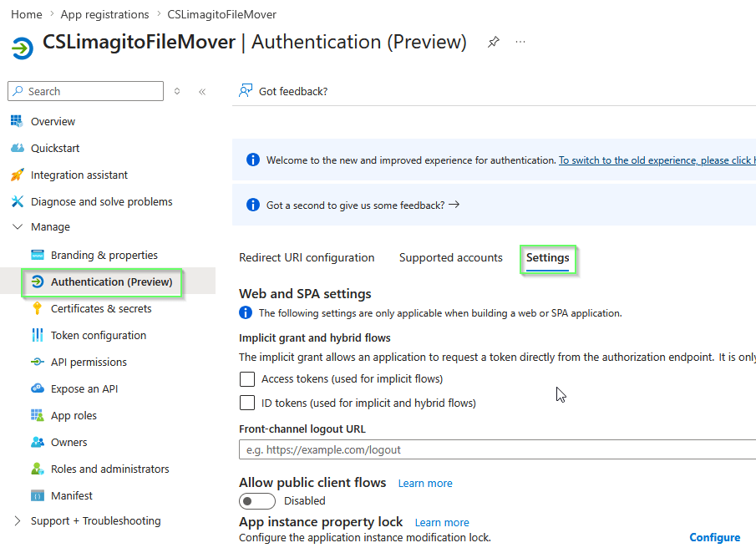This screenshot has width=756, height=558.
Task: Enable Access tokens for implicit flows
Action: click(247, 379)
